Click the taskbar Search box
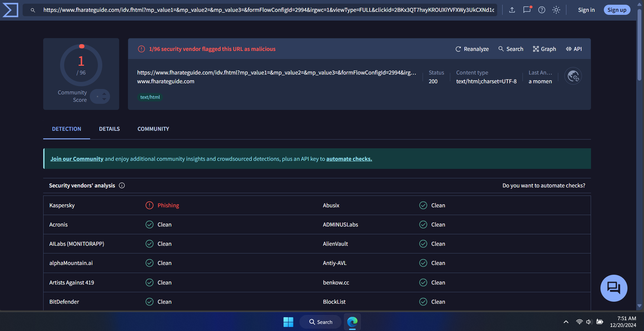This screenshot has height=331, width=644. (x=320, y=322)
